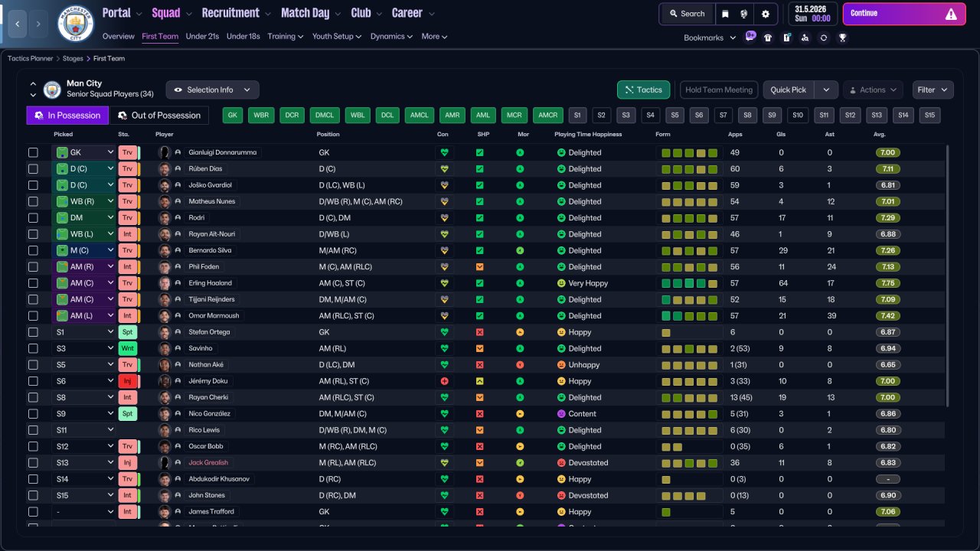The height and width of the screenshot is (551, 980).
Task: Click Haaland's 7.75 average rating badge
Action: click(x=888, y=283)
